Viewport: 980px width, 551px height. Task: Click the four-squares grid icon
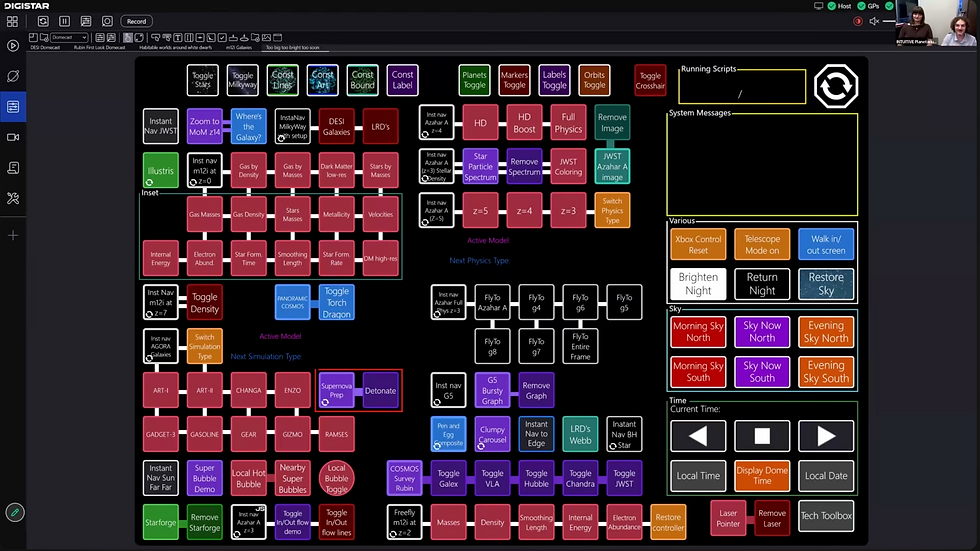(12, 21)
